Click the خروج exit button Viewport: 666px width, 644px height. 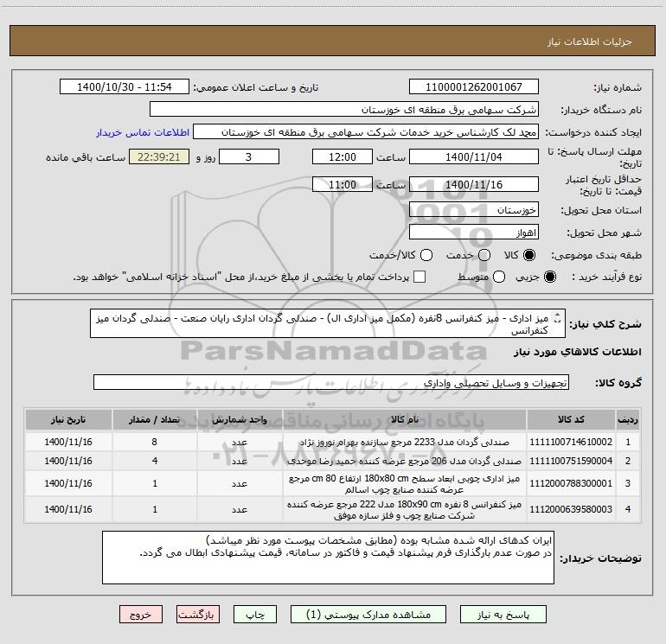(x=138, y=614)
